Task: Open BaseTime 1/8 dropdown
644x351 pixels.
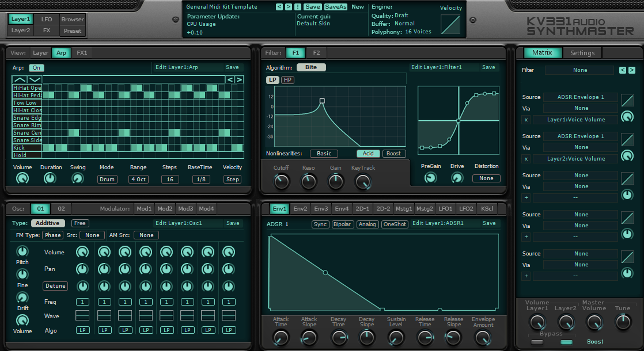Action: pos(201,179)
